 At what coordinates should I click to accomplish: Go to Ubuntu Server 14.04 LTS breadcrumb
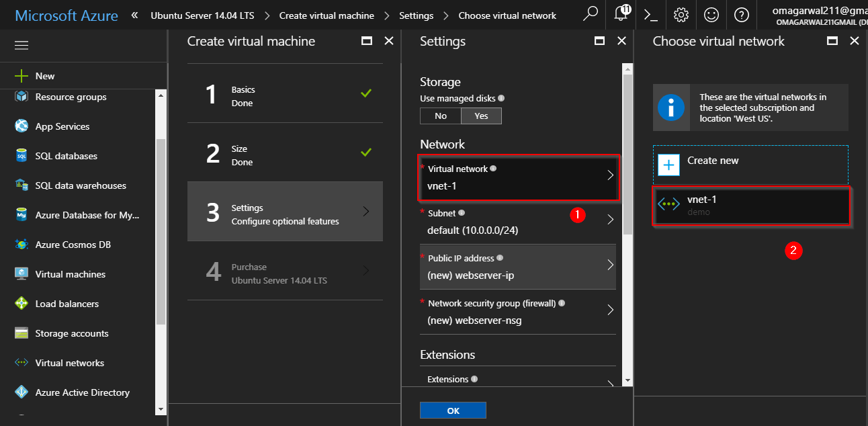click(202, 15)
